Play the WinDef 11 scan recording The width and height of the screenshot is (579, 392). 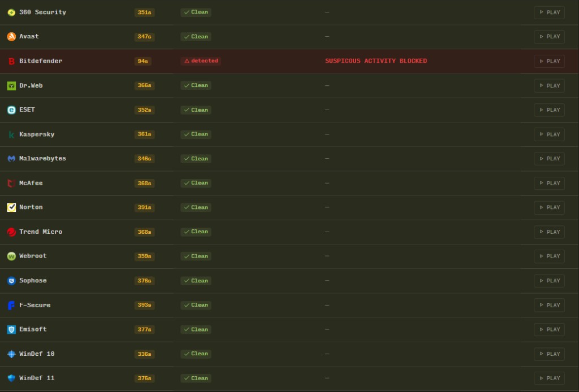pyautogui.click(x=549, y=378)
